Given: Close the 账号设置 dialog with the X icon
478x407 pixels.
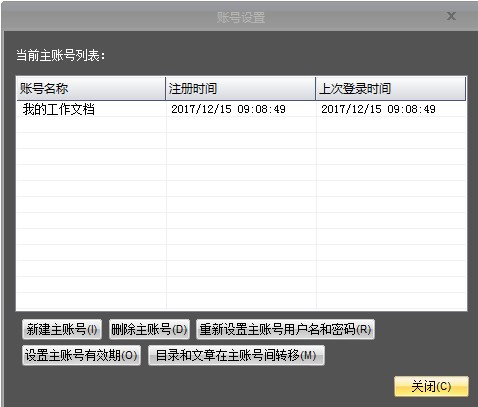Looking at the screenshot, I should point(451,16).
